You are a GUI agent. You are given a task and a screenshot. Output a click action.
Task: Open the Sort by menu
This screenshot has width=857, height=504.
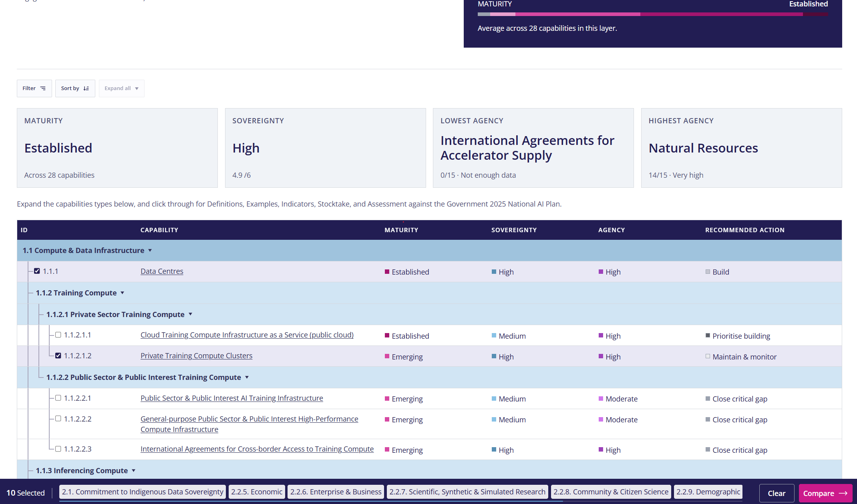click(x=75, y=88)
